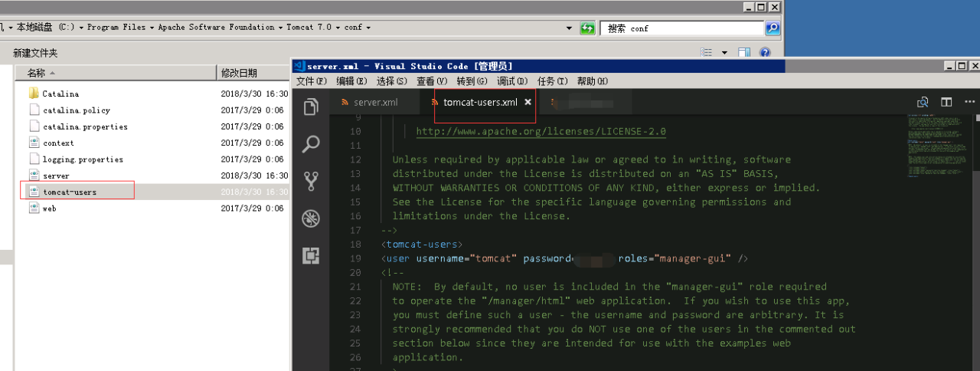Expand the arrow after 'Tomcat 7.0' in path

[338, 28]
